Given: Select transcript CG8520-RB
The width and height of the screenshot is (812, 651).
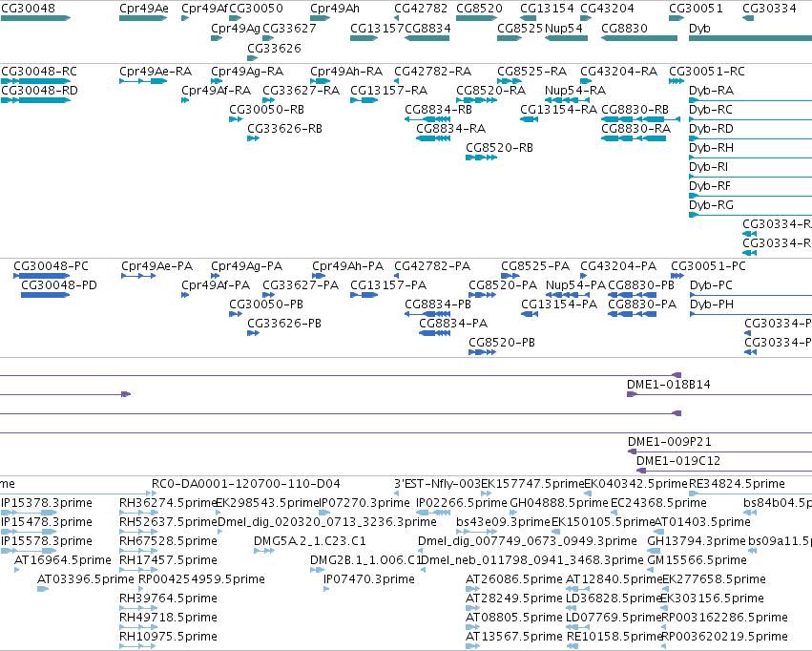Looking at the screenshot, I should point(499,148).
